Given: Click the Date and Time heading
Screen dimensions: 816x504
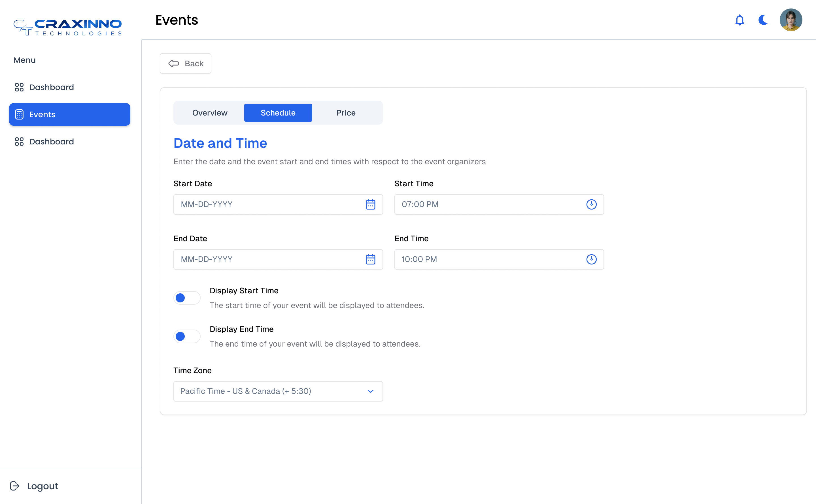Looking at the screenshot, I should 220,143.
